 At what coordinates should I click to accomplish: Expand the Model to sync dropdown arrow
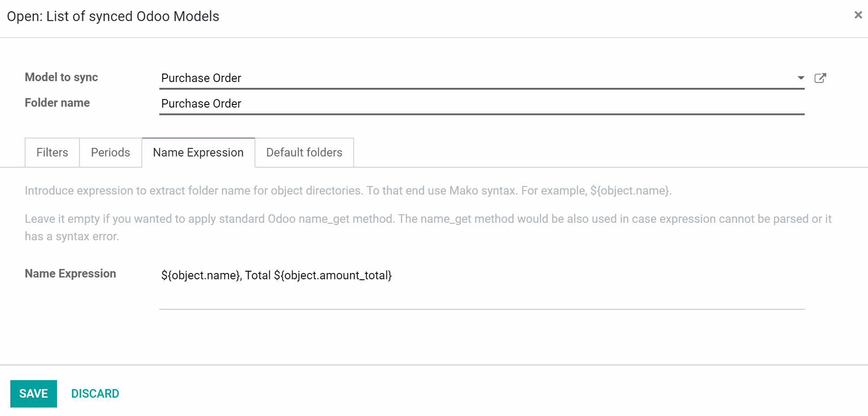point(801,78)
